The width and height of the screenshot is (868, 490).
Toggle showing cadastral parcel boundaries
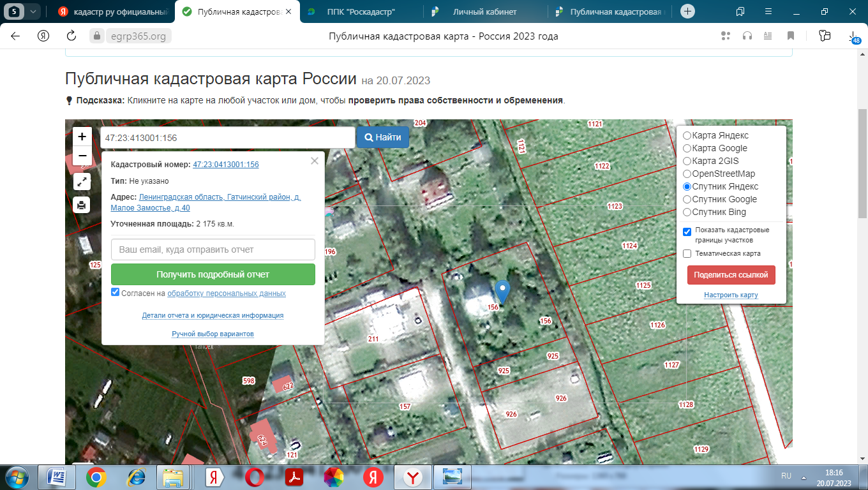coord(687,232)
